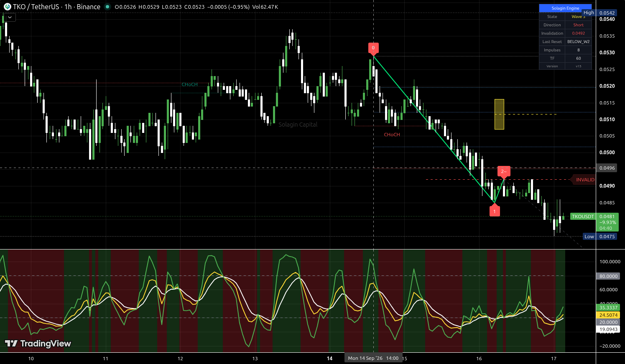
Task: Click the red CHoCH label
Action: point(392,135)
